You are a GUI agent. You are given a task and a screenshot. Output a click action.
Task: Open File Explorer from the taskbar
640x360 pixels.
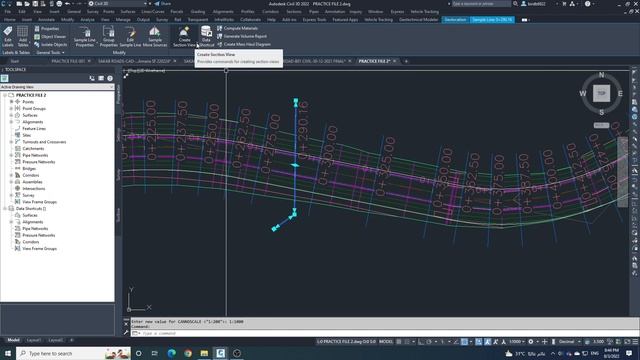(x=204, y=353)
